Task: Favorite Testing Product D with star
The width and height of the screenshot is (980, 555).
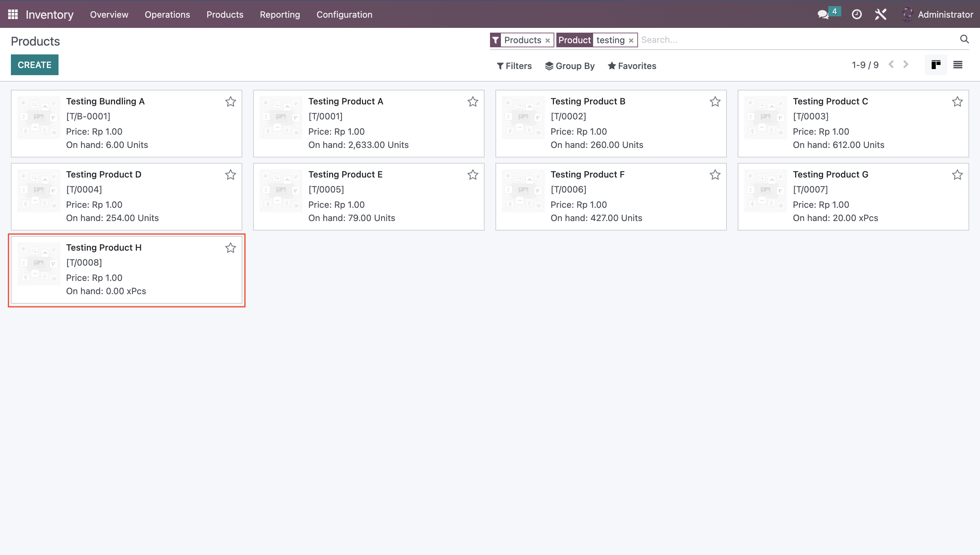Action: point(230,175)
